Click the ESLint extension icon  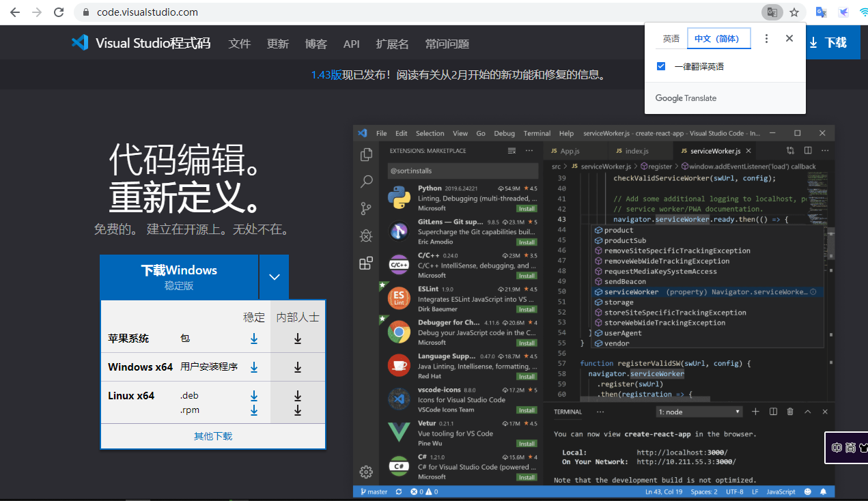pos(398,298)
